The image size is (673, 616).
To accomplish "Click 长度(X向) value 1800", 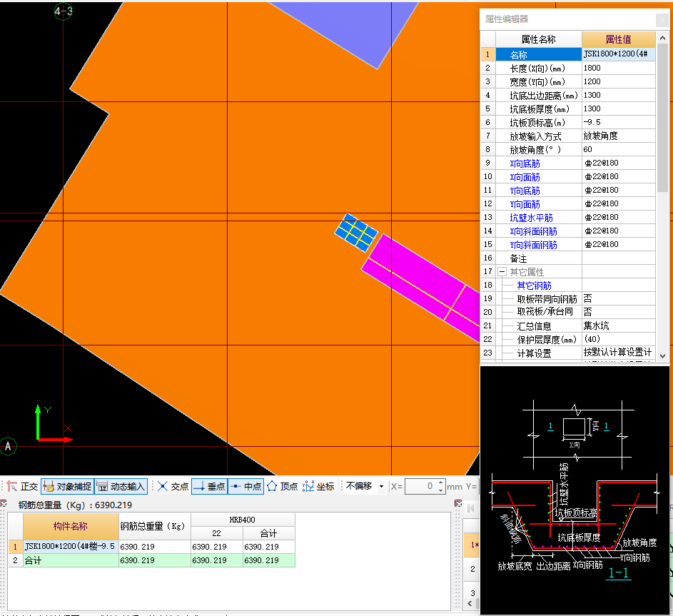I will (619, 68).
